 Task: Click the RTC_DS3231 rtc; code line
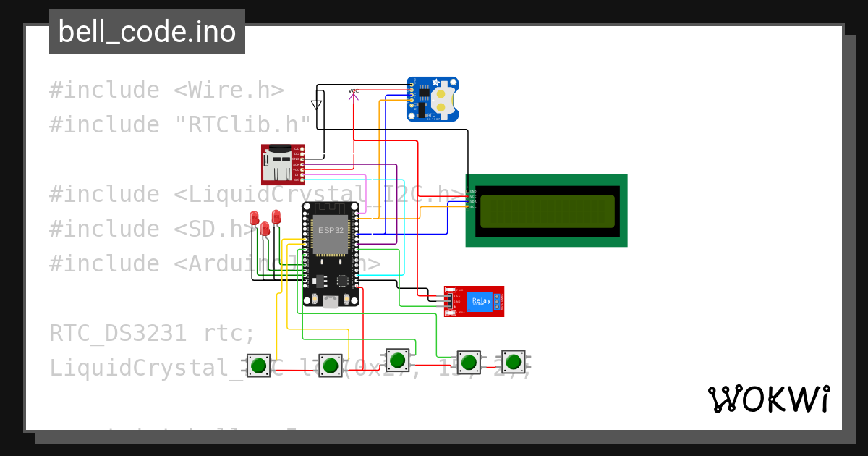click(153, 333)
